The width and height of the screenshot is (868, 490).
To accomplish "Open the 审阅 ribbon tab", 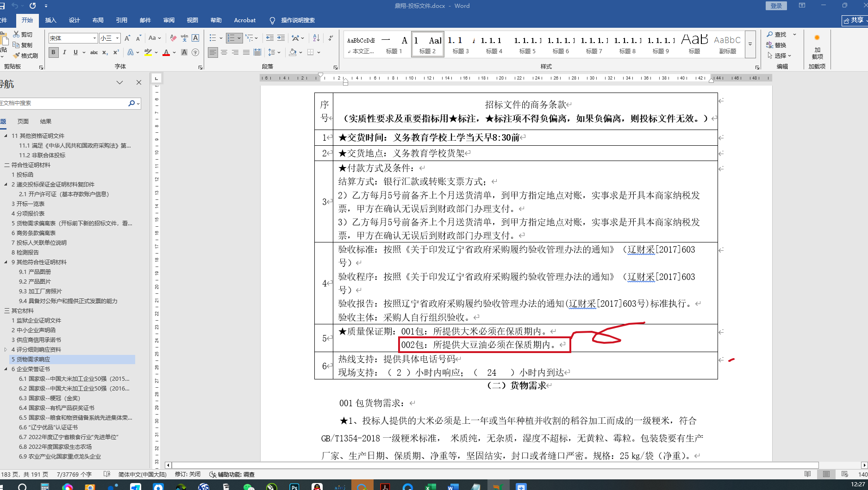I will [x=169, y=20].
